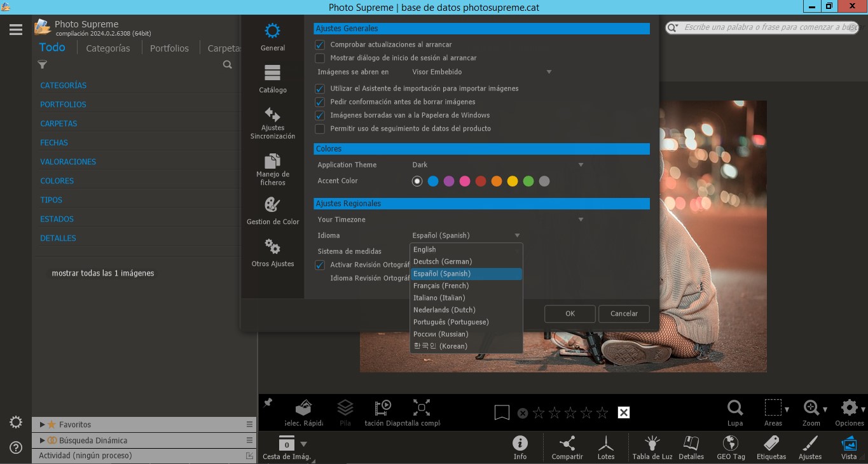Viewport: 868px width, 464px height.
Task: Toggle Permitir uso de seguimiento de datos
Action: 320,129
